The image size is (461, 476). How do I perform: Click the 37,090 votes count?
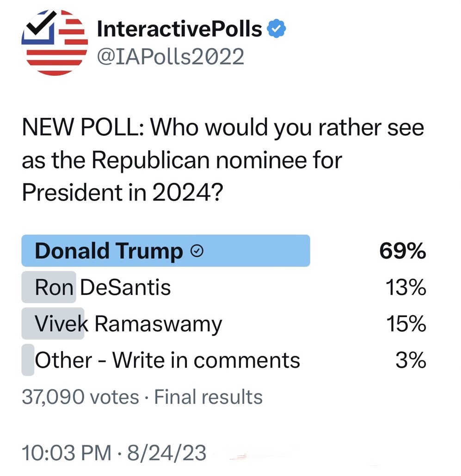(80, 397)
